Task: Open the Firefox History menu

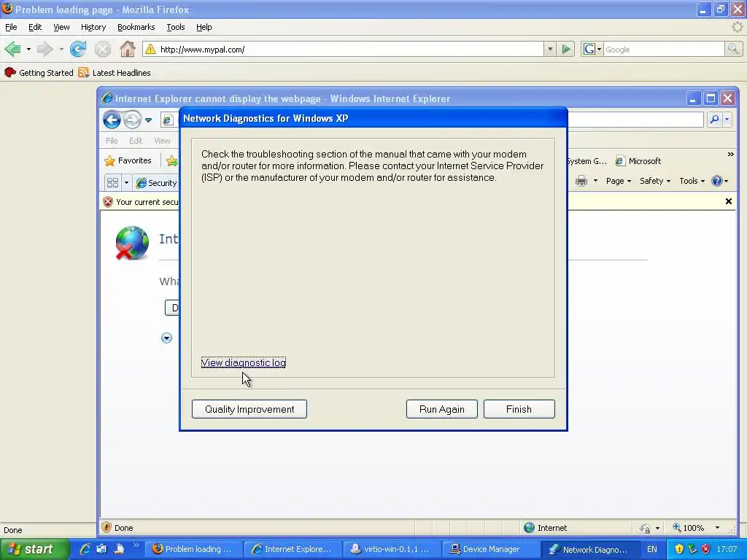Action: coord(93,27)
